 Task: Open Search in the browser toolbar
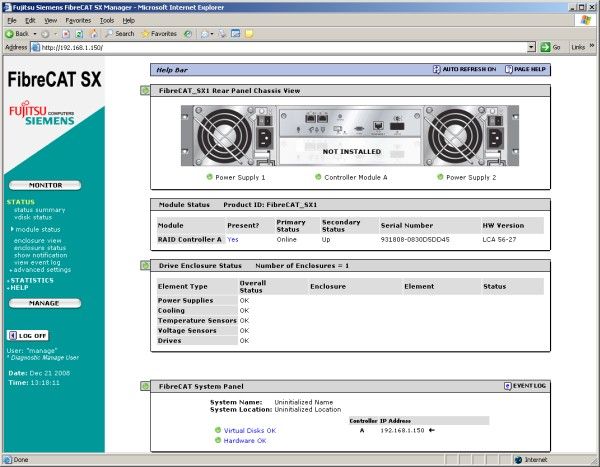120,34
